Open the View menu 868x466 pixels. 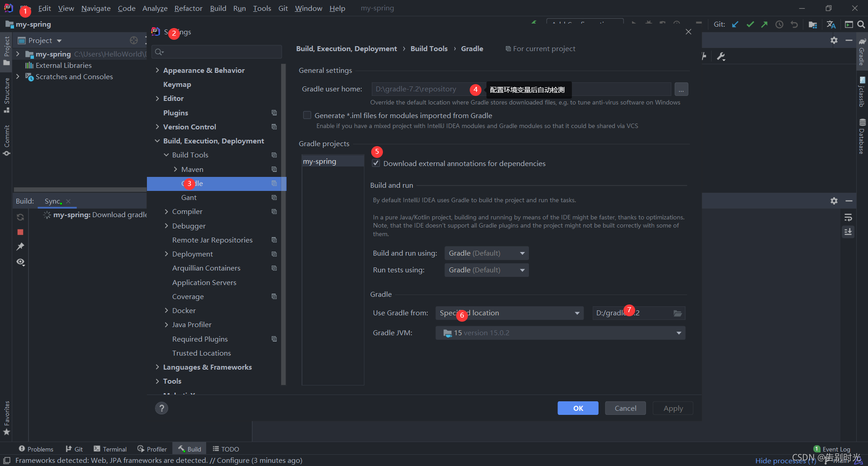tap(66, 8)
